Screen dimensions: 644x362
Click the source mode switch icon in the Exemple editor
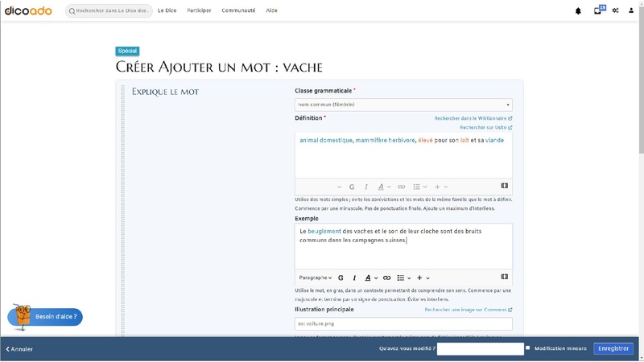pyautogui.click(x=505, y=277)
